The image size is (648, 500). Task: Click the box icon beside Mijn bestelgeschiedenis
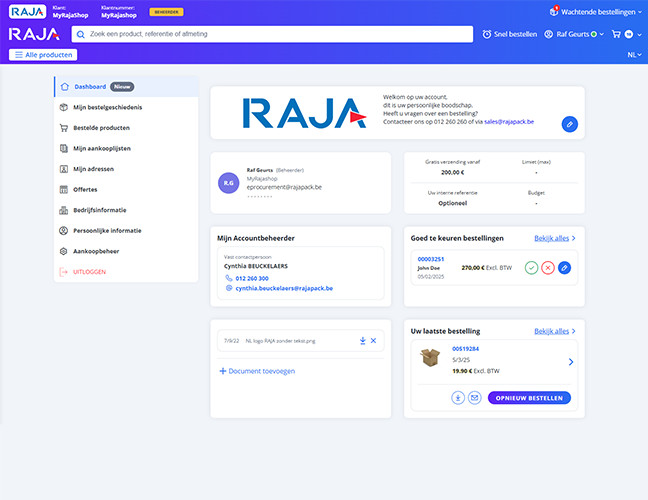(x=64, y=107)
